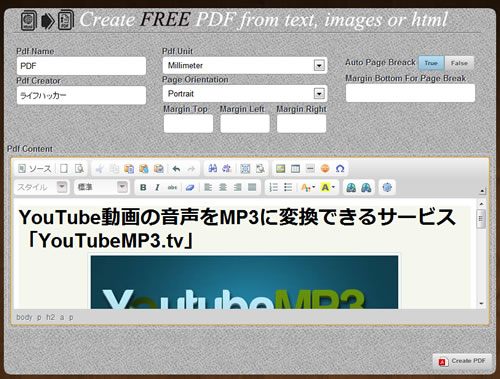Screen dimensions: 500x379
Task: Set Auto Page Break to False
Action: pyautogui.click(x=459, y=63)
